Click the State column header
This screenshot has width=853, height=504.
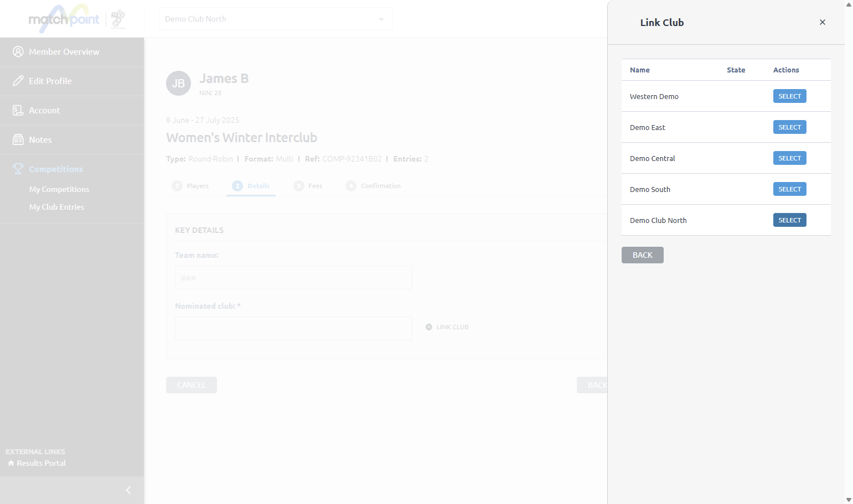pyautogui.click(x=736, y=70)
